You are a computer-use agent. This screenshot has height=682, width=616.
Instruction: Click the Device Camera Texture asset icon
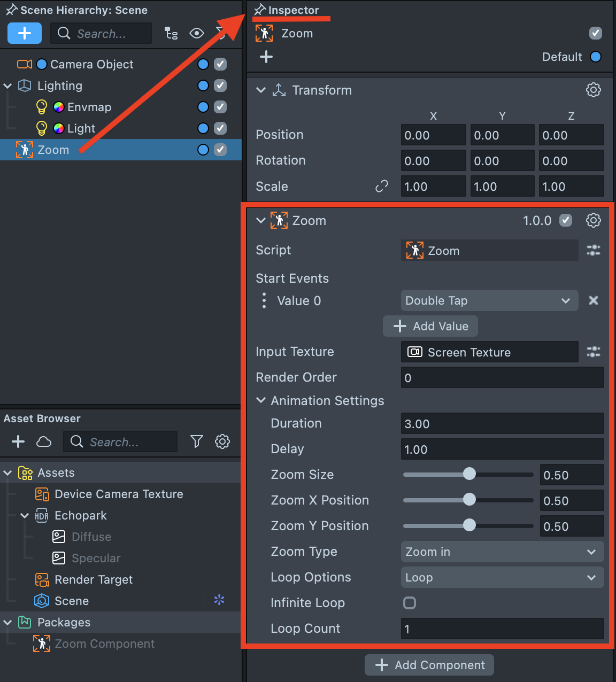[42, 494]
